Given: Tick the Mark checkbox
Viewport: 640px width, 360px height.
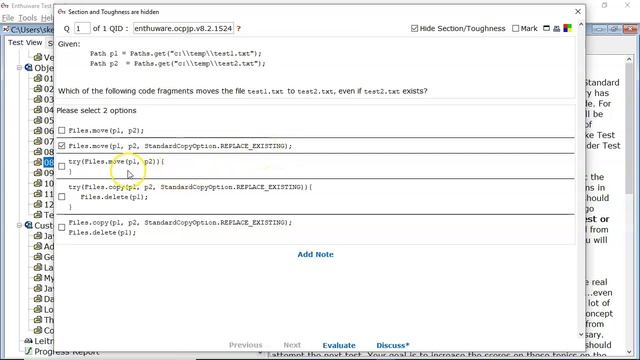Looking at the screenshot, I should coord(516,28).
